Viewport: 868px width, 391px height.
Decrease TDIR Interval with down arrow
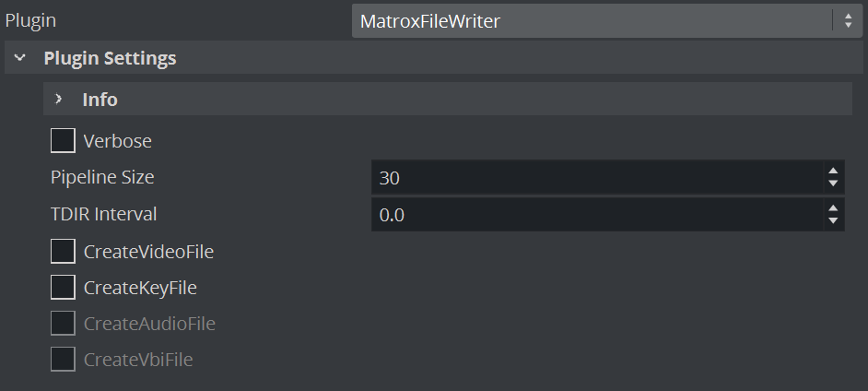tap(833, 221)
